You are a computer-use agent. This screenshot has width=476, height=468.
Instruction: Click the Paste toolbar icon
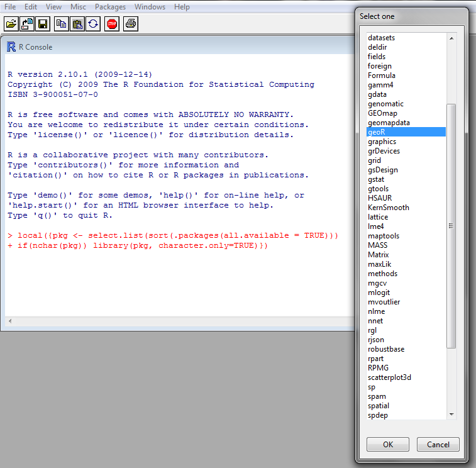pyautogui.click(x=77, y=24)
